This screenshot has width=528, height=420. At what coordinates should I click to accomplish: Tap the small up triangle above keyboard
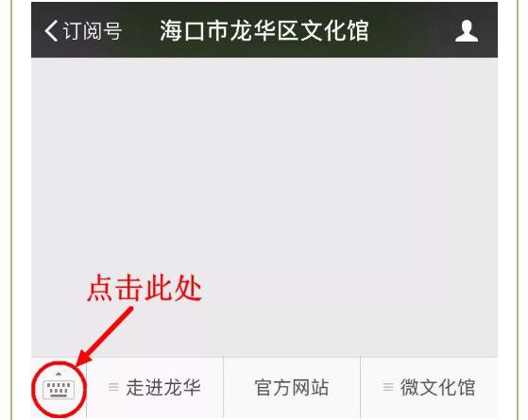pyautogui.click(x=59, y=374)
